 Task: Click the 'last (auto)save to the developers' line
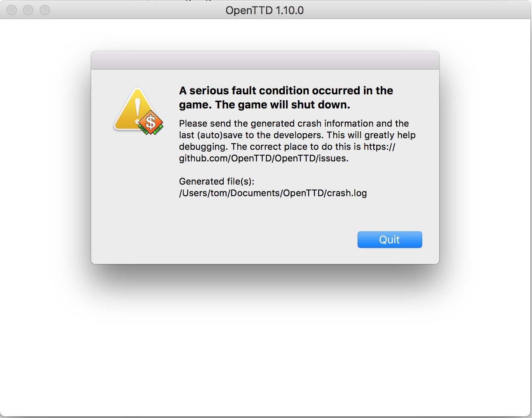click(x=297, y=135)
